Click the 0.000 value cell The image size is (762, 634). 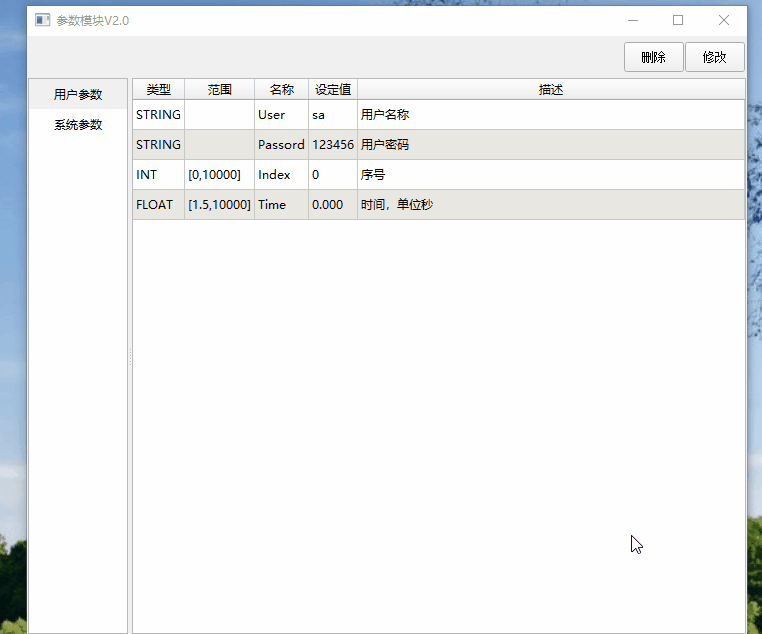[x=333, y=205]
